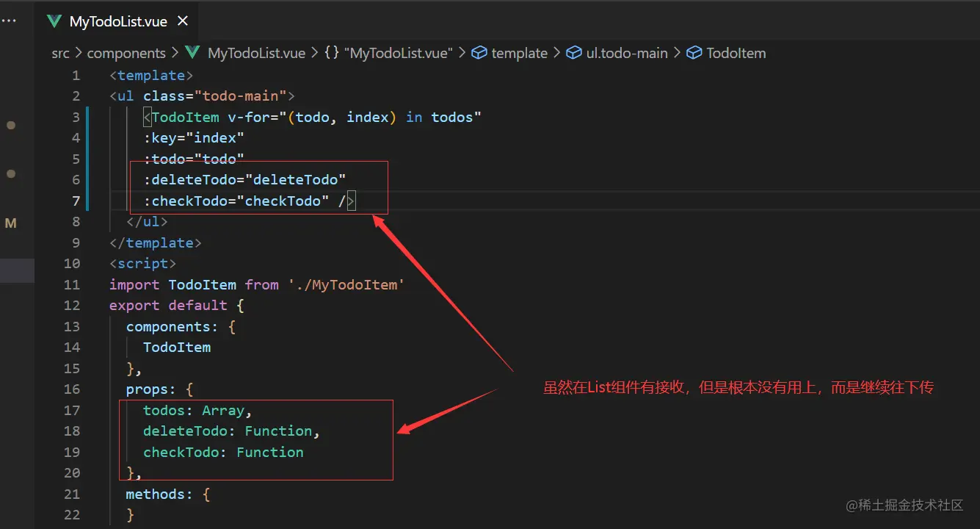Click the deleteTodo: Function prop
Screen dimensions: 980x529
231,431
